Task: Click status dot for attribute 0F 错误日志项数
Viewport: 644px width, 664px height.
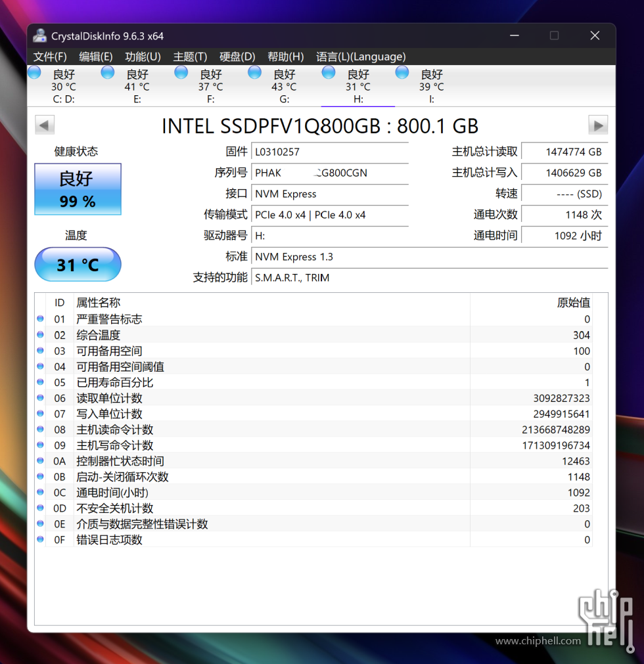Action: [x=40, y=539]
